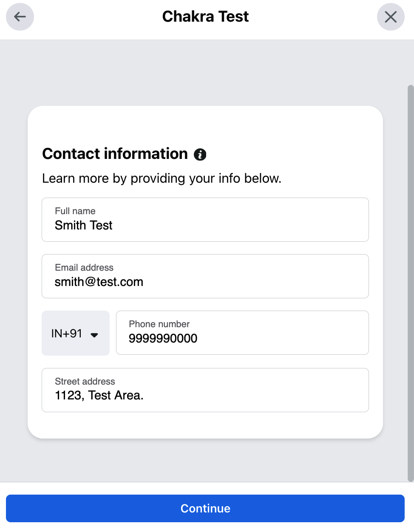This screenshot has height=532, width=414.
Task: Click the '1123, Test Area.' address value
Action: [x=99, y=396]
